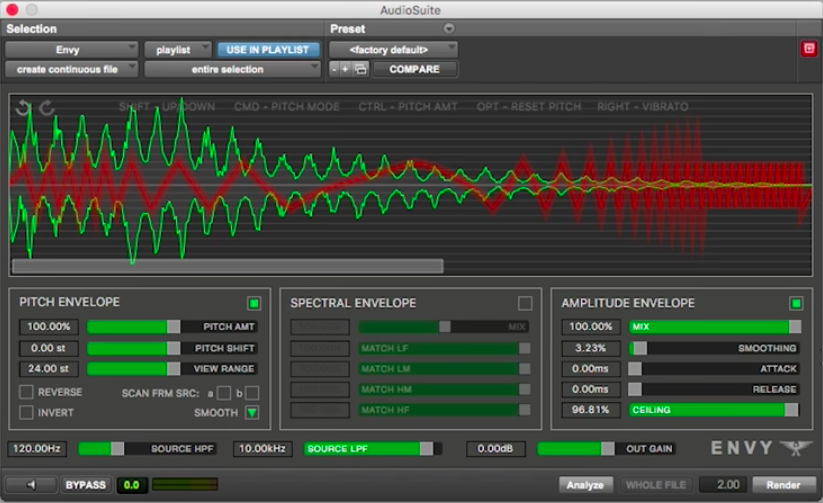Open the Preset circular menu arrow
This screenshot has width=823, height=503.
pyautogui.click(x=449, y=28)
